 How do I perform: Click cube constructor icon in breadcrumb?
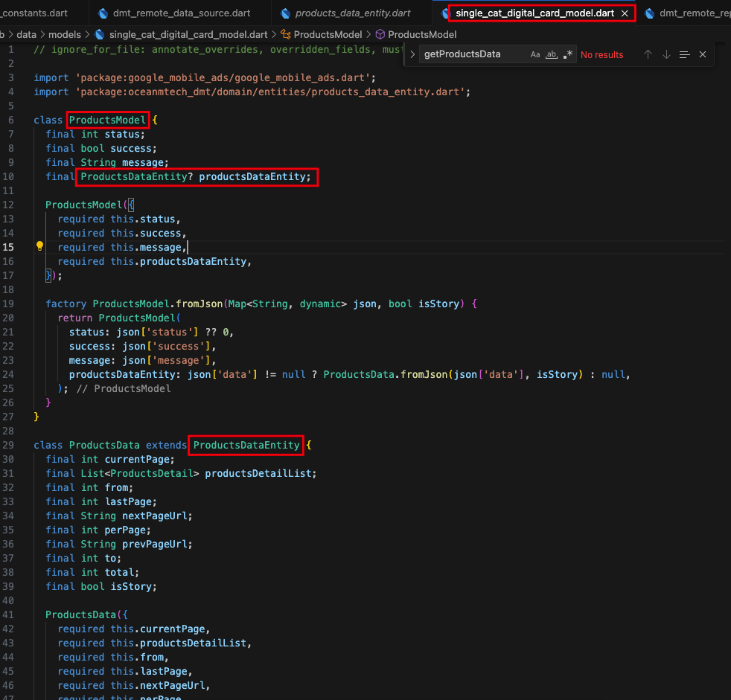click(x=380, y=34)
